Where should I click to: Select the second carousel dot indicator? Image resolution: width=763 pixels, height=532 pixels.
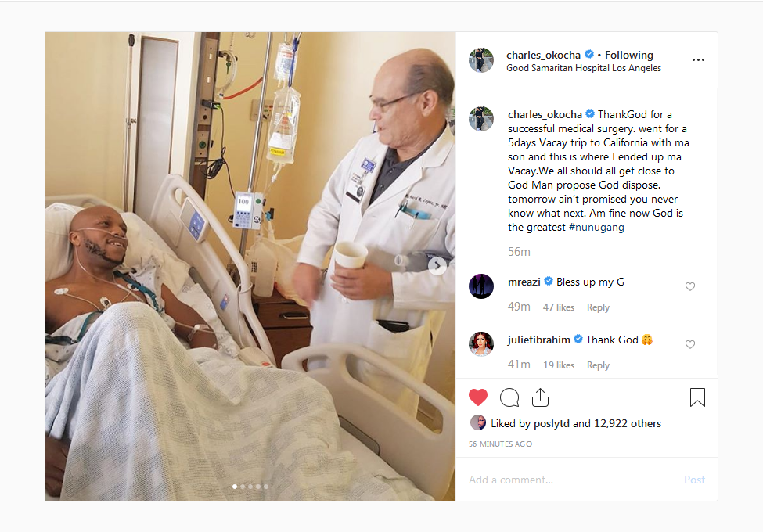243,487
